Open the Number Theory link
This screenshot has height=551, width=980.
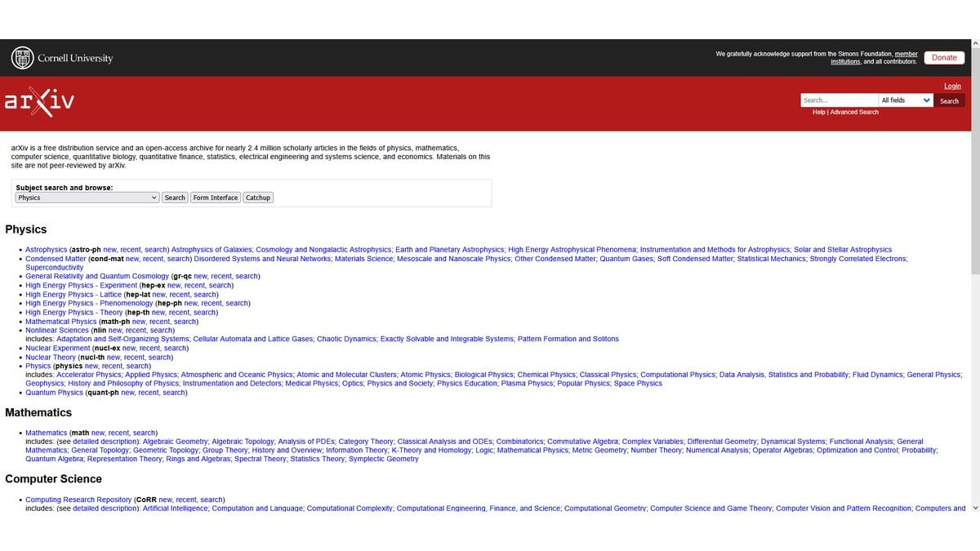tap(656, 451)
